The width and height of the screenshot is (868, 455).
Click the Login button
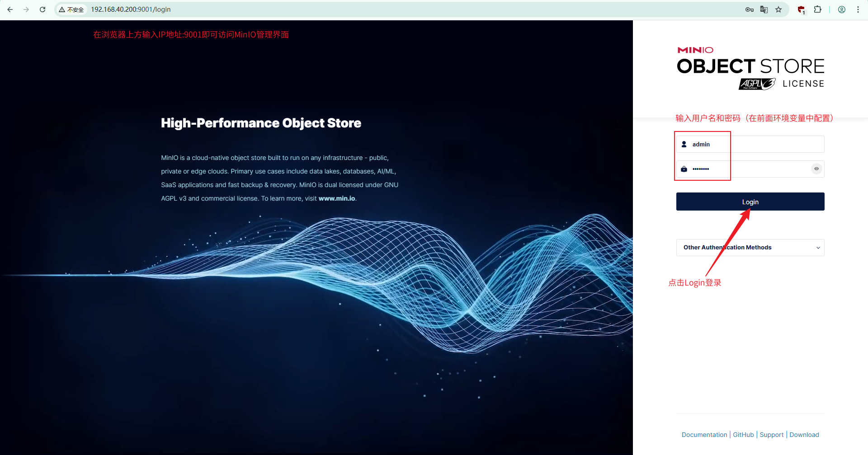click(x=750, y=202)
